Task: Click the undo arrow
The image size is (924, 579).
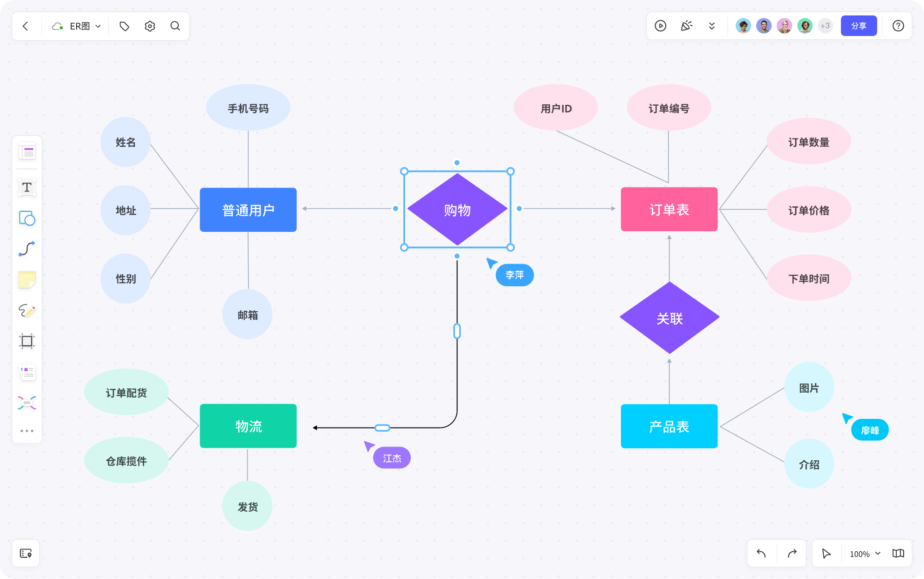Action: coord(761,553)
